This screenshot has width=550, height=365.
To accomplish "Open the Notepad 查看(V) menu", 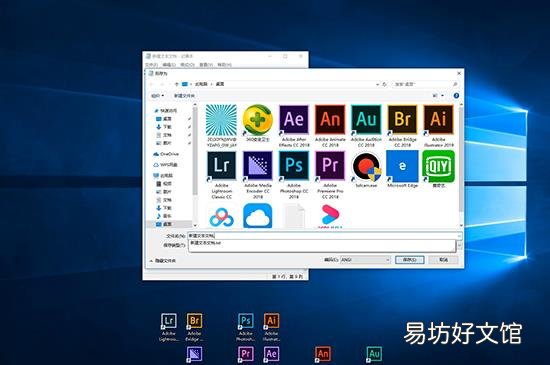I will pos(206,65).
